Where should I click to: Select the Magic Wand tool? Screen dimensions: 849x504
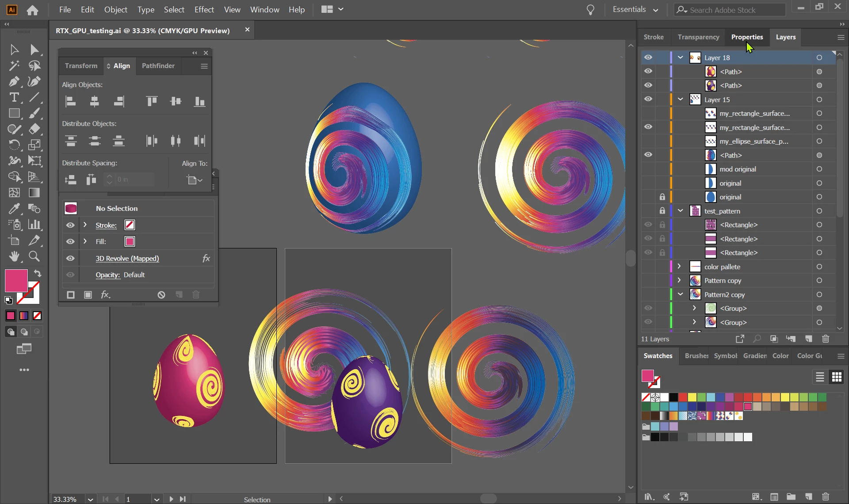(x=14, y=66)
